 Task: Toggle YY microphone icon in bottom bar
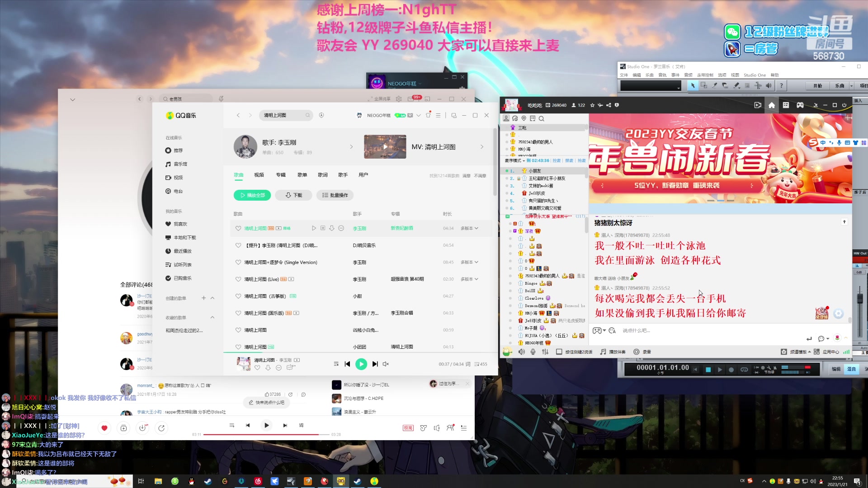[533, 352]
